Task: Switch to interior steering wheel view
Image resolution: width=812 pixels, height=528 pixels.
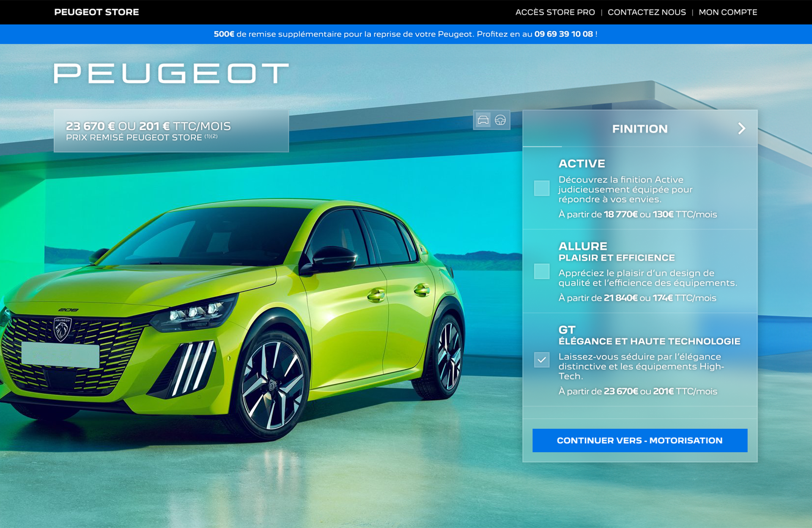Action: pyautogui.click(x=500, y=120)
